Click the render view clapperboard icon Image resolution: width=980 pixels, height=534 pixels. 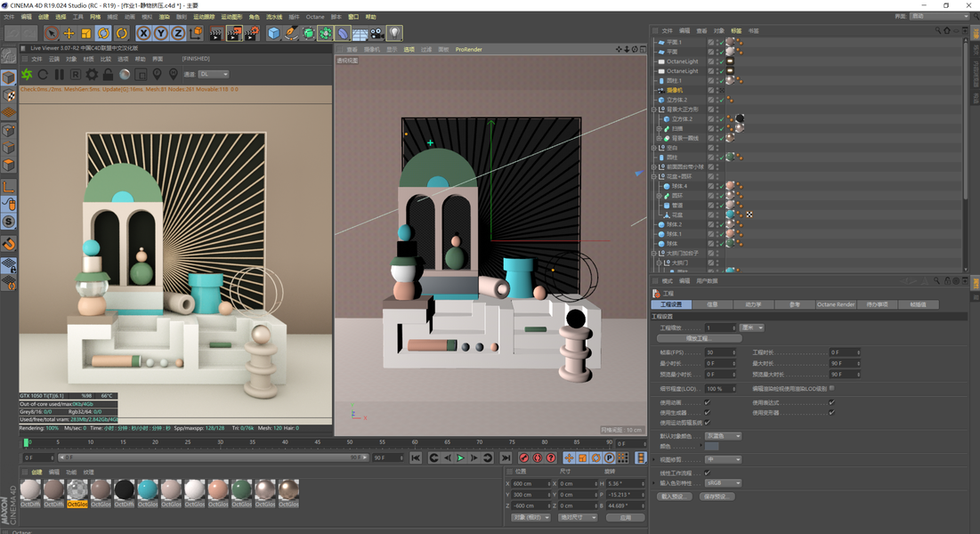(x=215, y=33)
